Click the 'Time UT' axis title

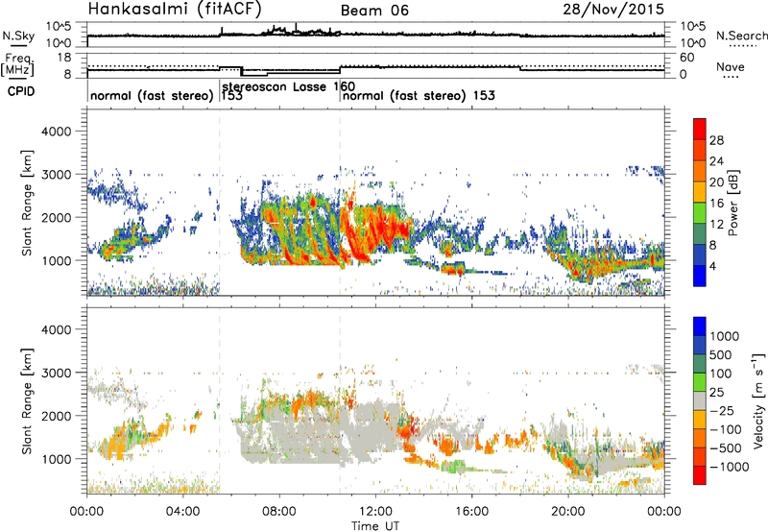click(x=375, y=526)
